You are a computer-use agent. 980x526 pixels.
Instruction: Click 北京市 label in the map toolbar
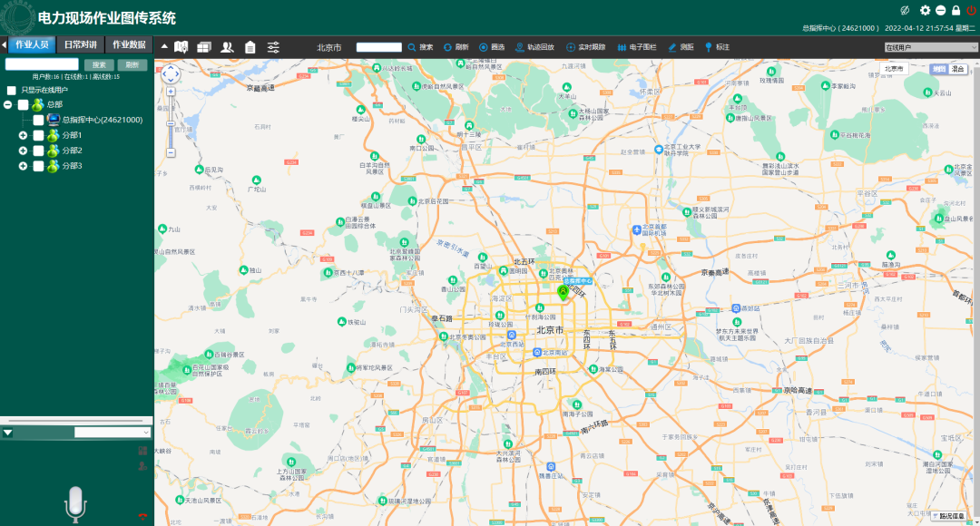coord(328,47)
